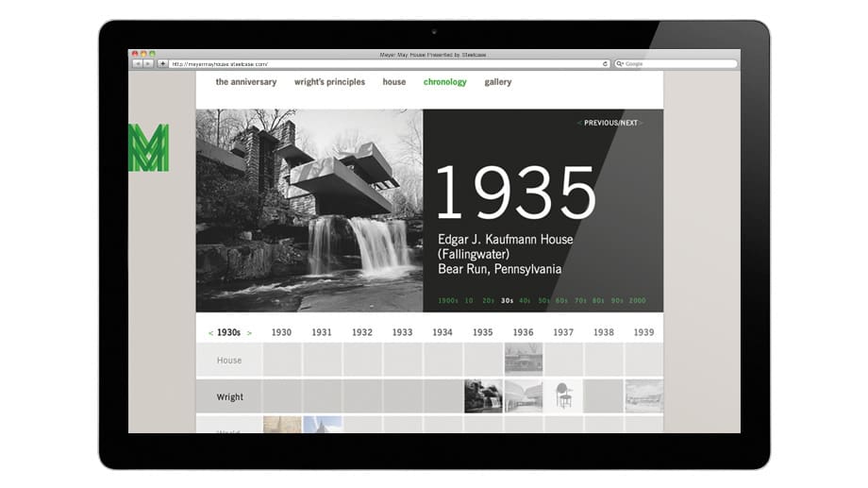868x488 pixels.
Task: Go to previous decade with left arrow
Action: (210, 333)
